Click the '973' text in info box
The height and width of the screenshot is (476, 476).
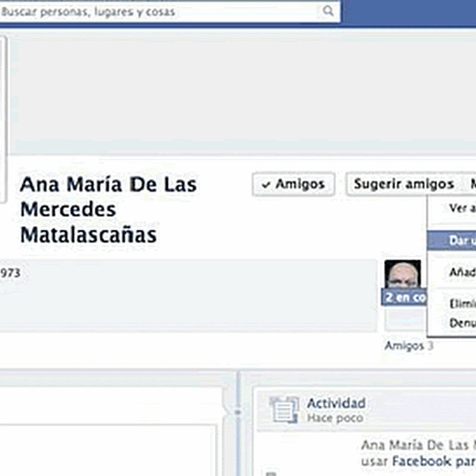pyautogui.click(x=10, y=273)
